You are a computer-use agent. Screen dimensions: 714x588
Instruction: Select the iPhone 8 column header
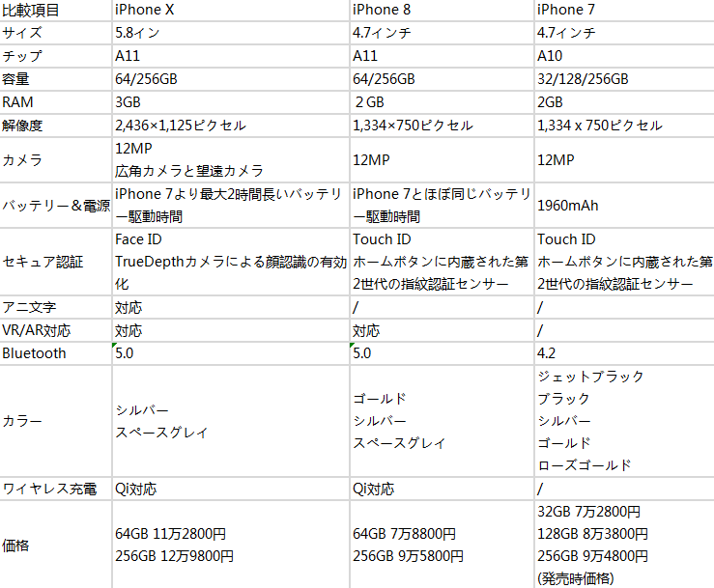point(442,10)
